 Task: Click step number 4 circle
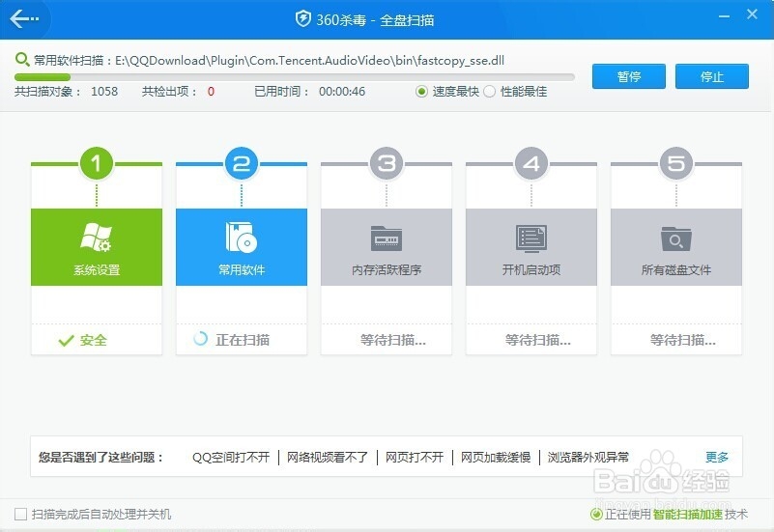(x=531, y=163)
